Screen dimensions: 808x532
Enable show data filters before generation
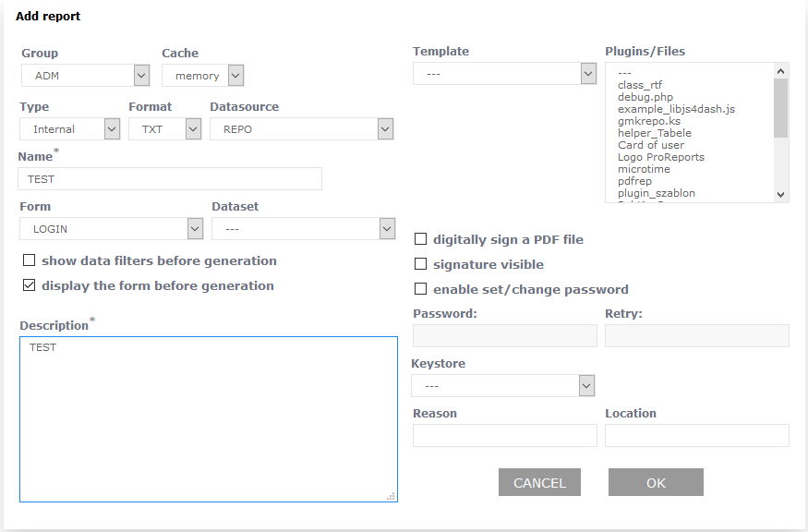click(x=30, y=261)
